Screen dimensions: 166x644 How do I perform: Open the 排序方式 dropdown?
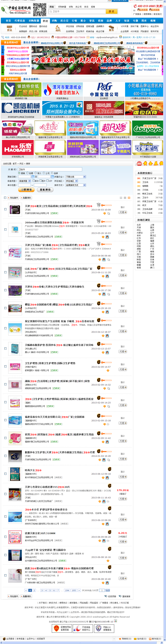point(75,185)
